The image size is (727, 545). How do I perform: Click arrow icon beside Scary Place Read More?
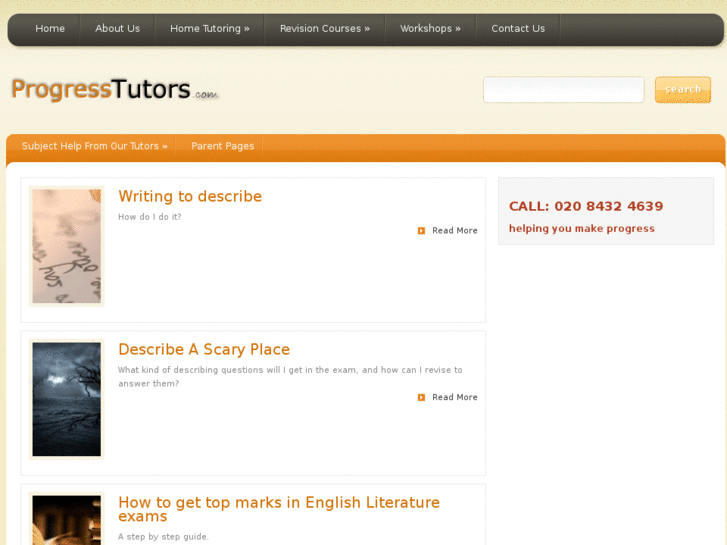click(421, 397)
